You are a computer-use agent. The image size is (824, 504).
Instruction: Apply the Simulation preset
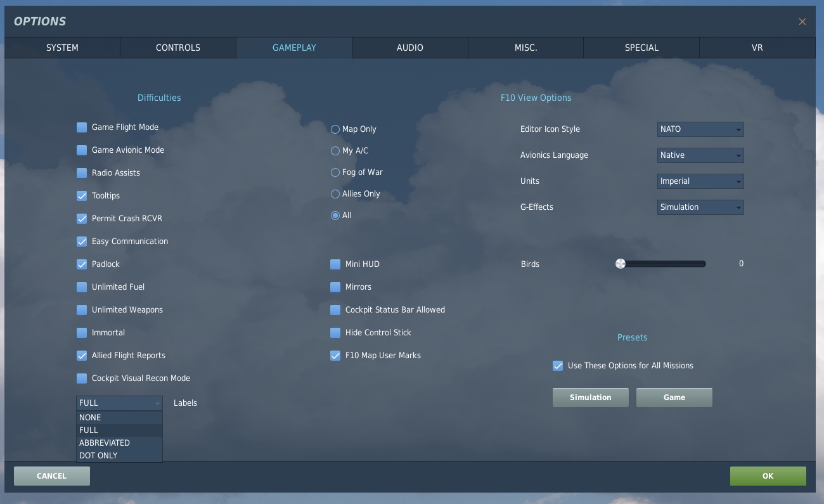(x=591, y=397)
